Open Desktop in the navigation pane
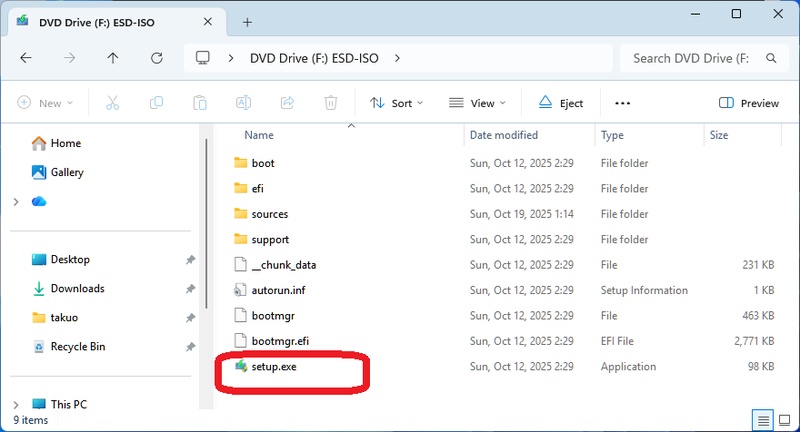Screen dimensions: 800x432 (x=61, y=260)
